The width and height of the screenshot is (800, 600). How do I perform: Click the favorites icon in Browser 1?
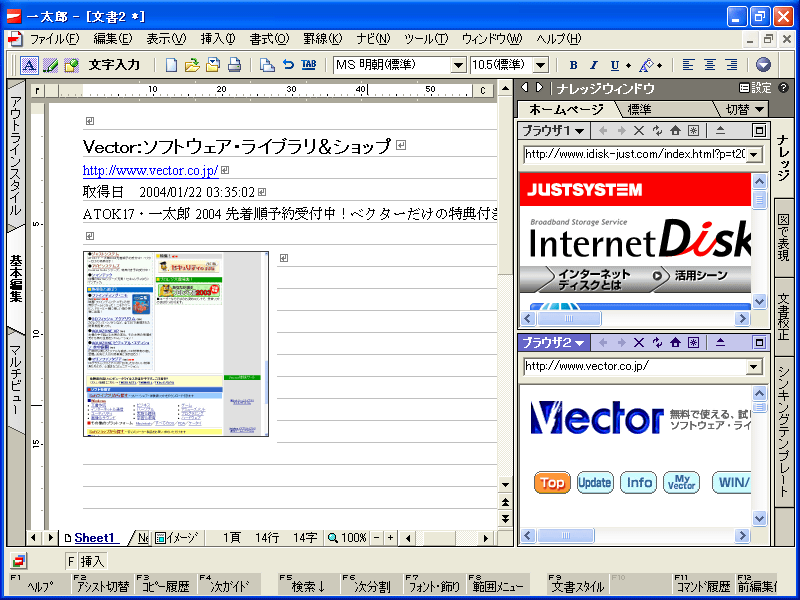tap(693, 131)
